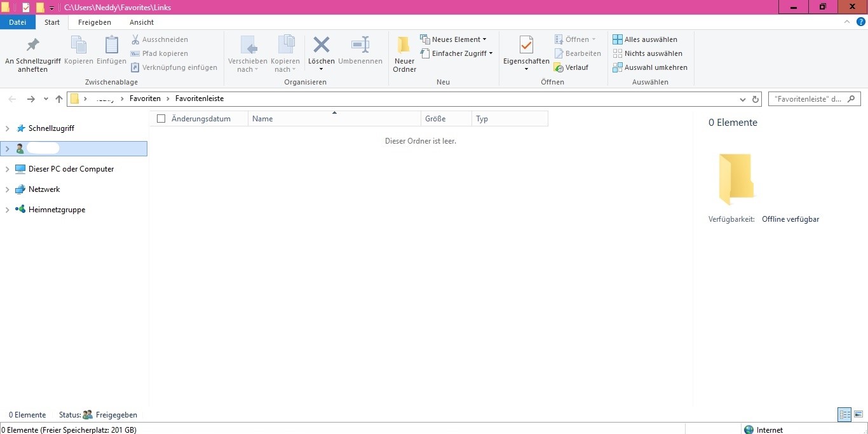Image resolution: width=868 pixels, height=434 pixels.
Task: Refresh the address bar location
Action: point(756,99)
